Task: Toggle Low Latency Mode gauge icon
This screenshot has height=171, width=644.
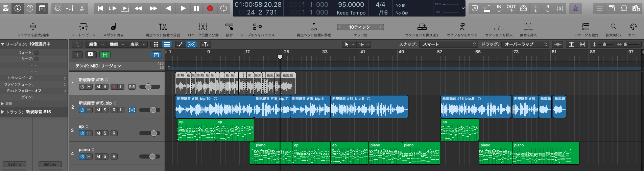Action: [x=523, y=8]
